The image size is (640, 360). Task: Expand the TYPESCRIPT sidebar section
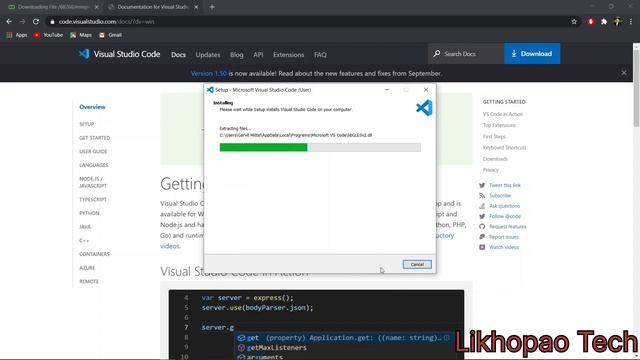93,200
